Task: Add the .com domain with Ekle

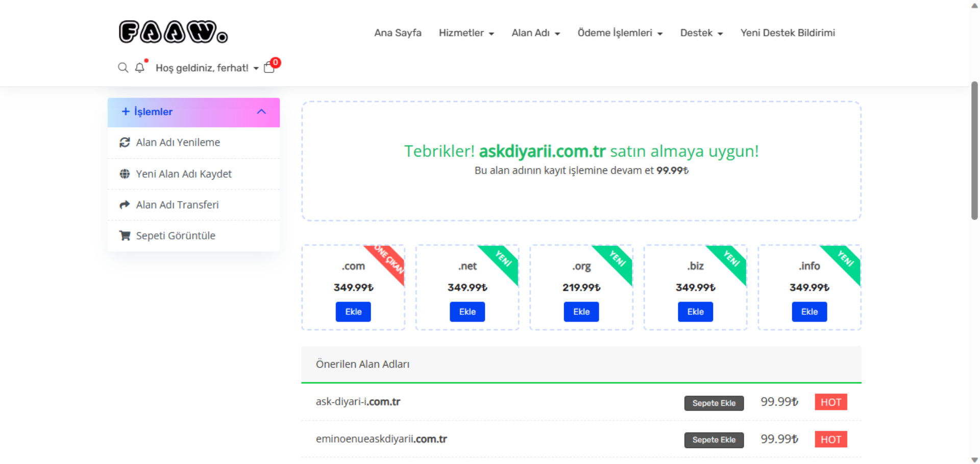Action: pos(353,312)
